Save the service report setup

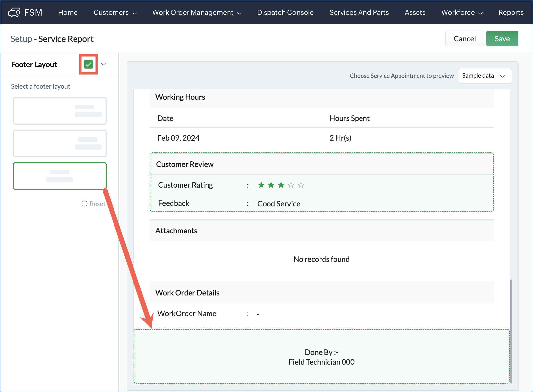click(x=502, y=39)
